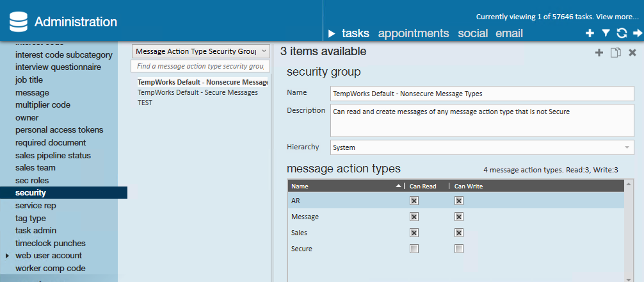This screenshot has width=644, height=282.
Task: Click the security group search field
Action: 200,66
